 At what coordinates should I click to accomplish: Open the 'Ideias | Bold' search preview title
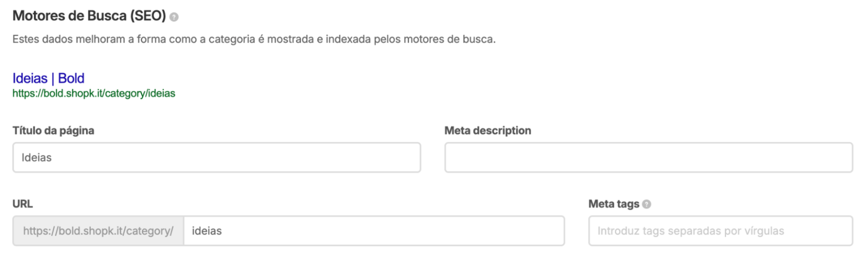(x=48, y=78)
